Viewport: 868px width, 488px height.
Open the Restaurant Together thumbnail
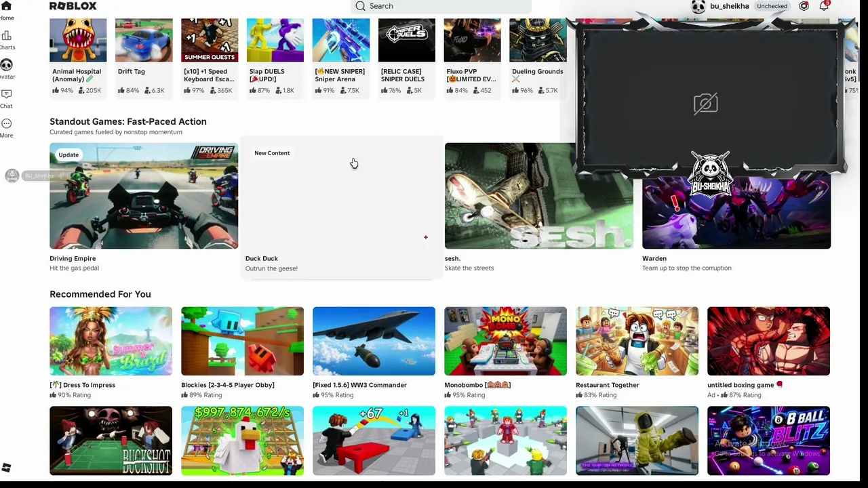point(637,341)
